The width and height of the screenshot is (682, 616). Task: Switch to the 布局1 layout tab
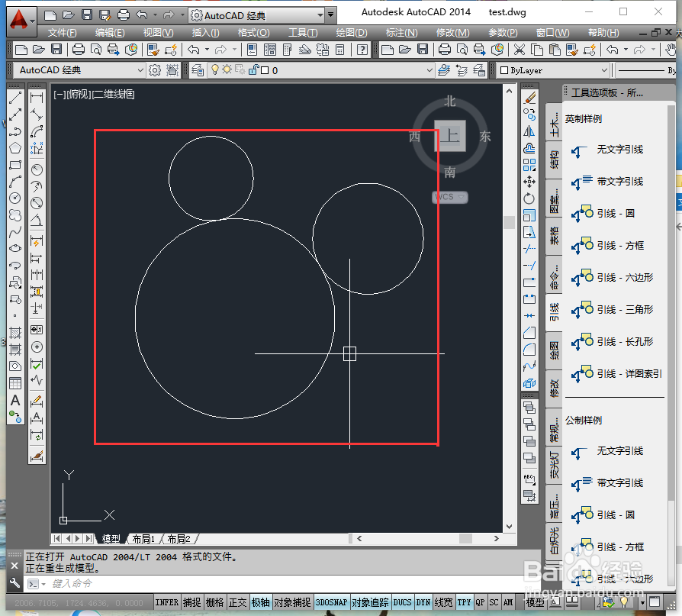[x=143, y=539]
